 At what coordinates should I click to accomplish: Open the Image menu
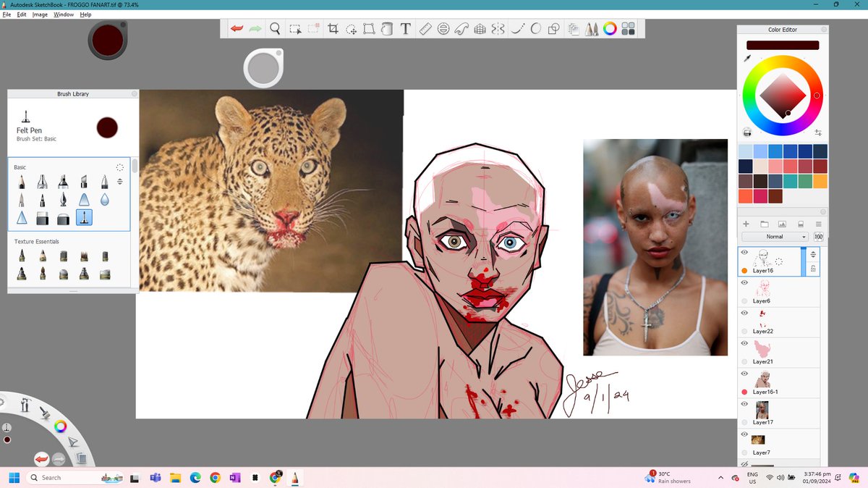(40, 14)
